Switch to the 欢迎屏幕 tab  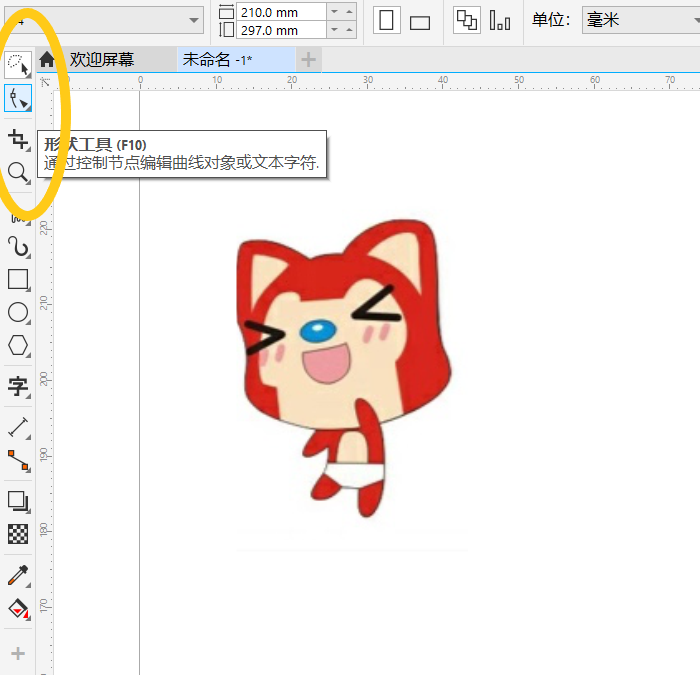[x=101, y=60]
